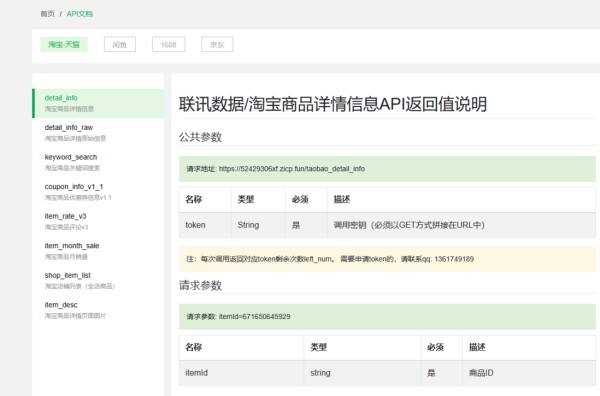Click the token row in parameter table

tap(387, 225)
